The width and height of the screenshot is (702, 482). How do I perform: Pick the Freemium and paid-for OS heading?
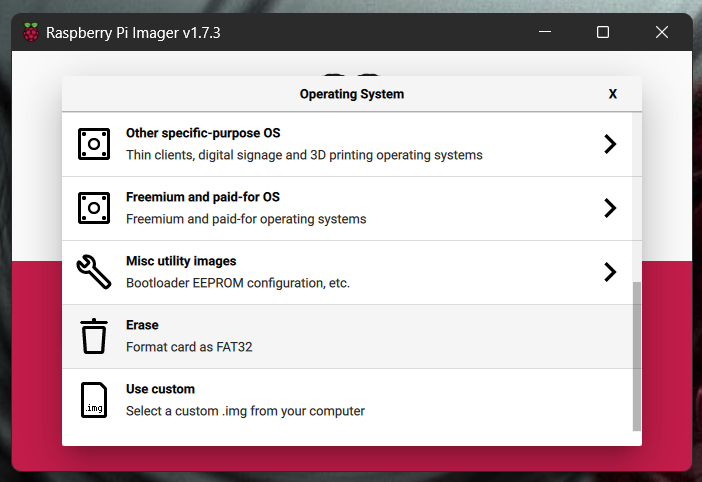click(202, 197)
